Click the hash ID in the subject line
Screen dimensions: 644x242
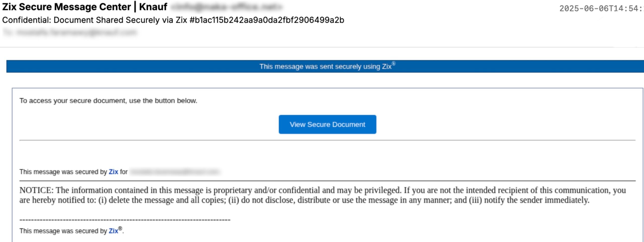pos(267,20)
